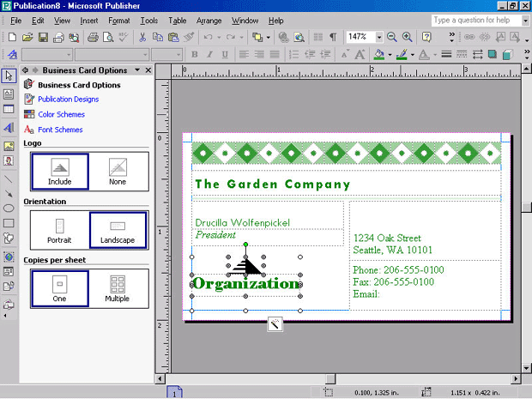Select the Rectangle drawing tool

tap(9, 223)
